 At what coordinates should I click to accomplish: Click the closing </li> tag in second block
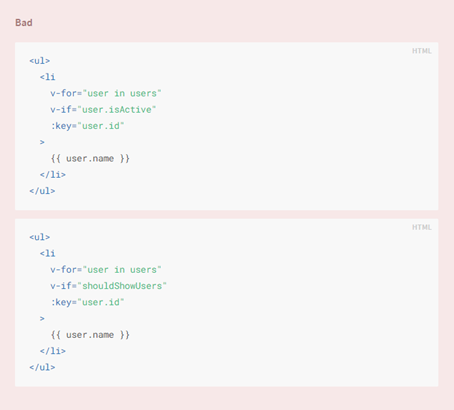pyautogui.click(x=53, y=351)
